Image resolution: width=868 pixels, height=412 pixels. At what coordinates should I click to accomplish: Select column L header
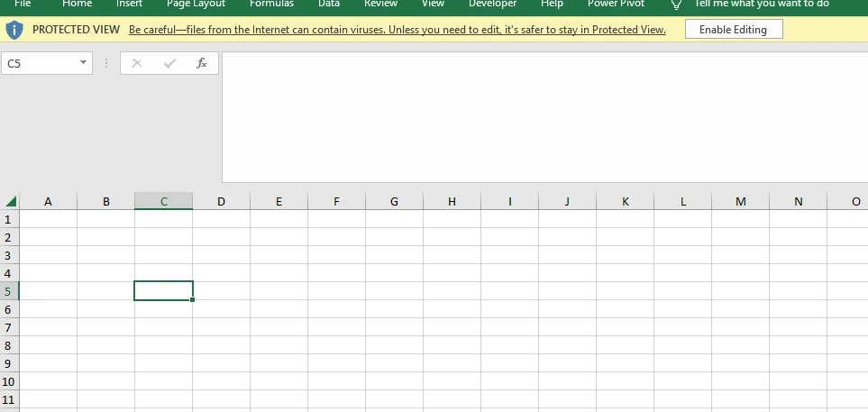point(682,202)
